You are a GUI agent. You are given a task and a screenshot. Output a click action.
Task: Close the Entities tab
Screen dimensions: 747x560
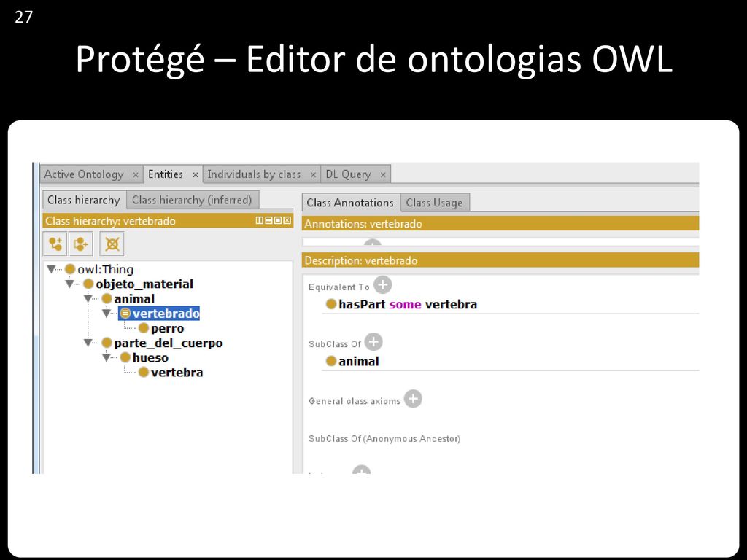[196, 175]
